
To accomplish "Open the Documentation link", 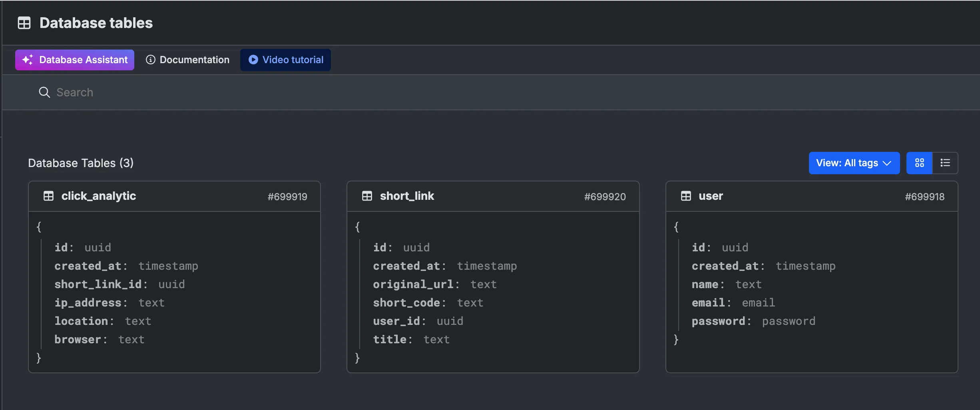I will (x=194, y=60).
